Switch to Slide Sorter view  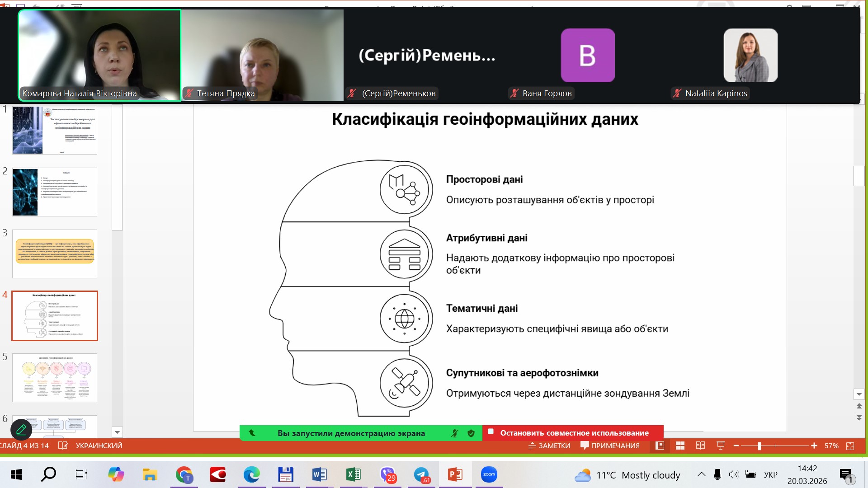pyautogui.click(x=680, y=446)
